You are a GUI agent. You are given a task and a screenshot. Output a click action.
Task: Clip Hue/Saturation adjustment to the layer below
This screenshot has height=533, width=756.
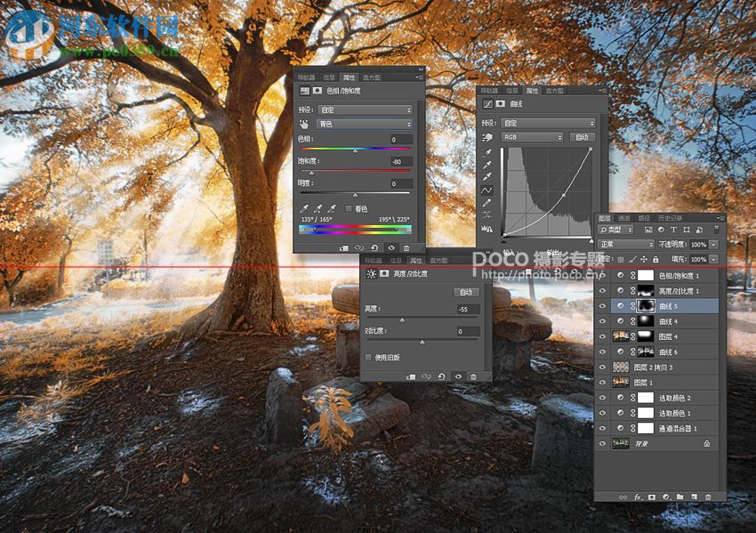(x=344, y=248)
